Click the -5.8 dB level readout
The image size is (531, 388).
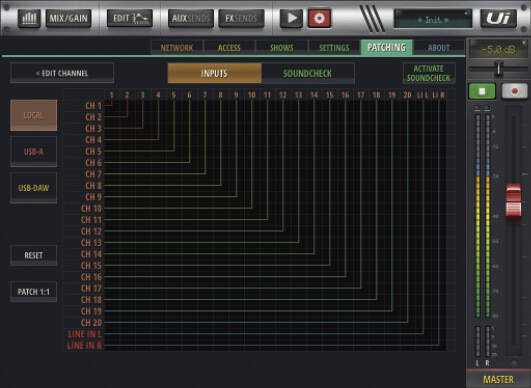[498, 50]
